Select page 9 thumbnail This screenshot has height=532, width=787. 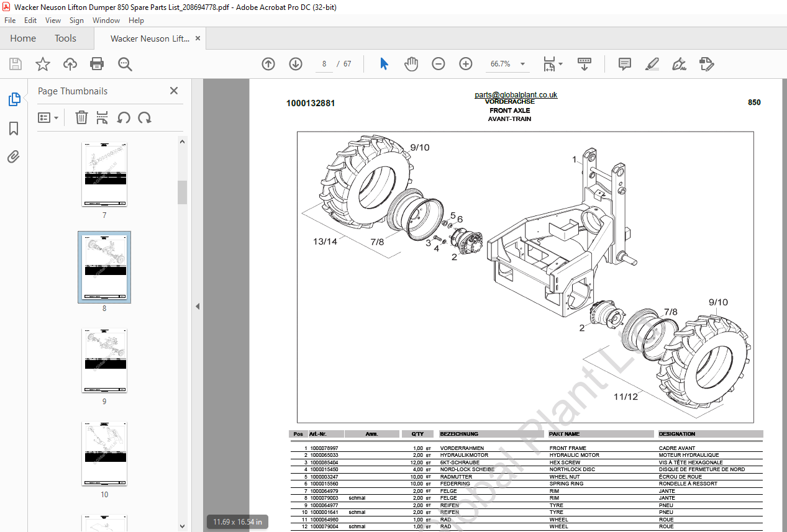(104, 361)
